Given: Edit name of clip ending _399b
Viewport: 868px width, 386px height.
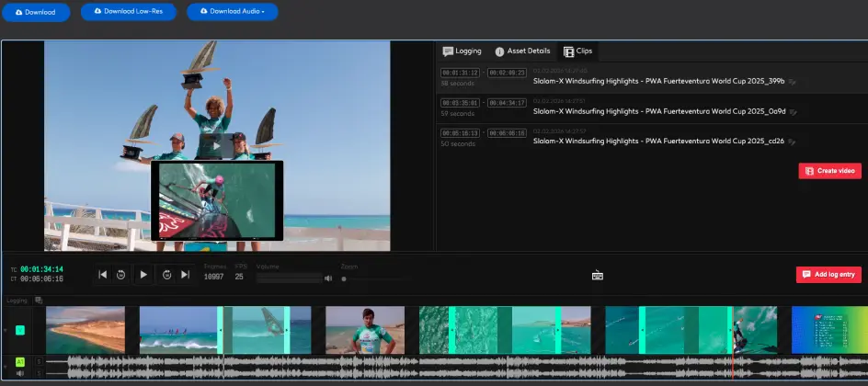Looking at the screenshot, I should coord(793,82).
